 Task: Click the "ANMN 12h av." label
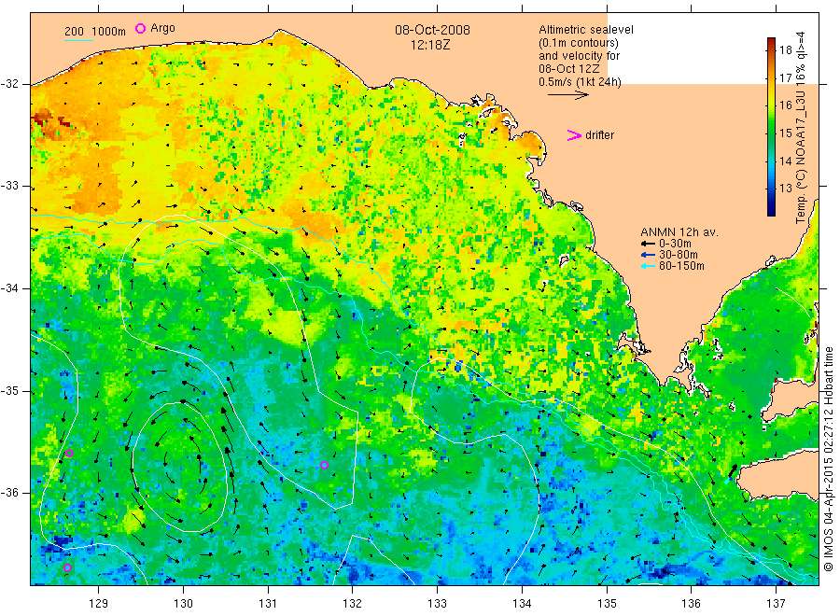coord(679,232)
